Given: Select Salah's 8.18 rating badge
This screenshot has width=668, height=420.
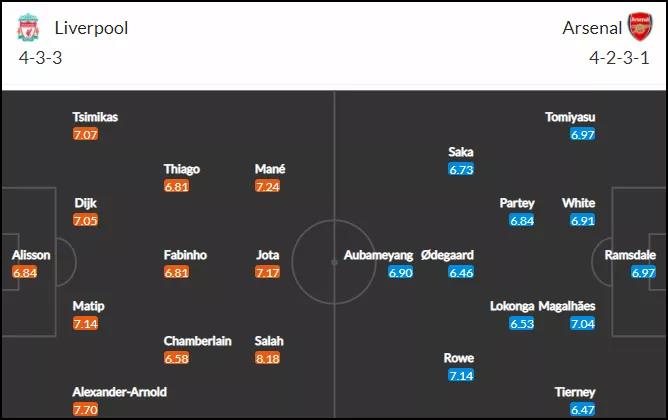Looking at the screenshot, I should (x=268, y=358).
